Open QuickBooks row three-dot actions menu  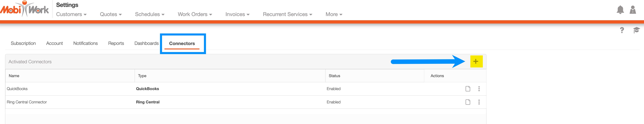pos(479,89)
